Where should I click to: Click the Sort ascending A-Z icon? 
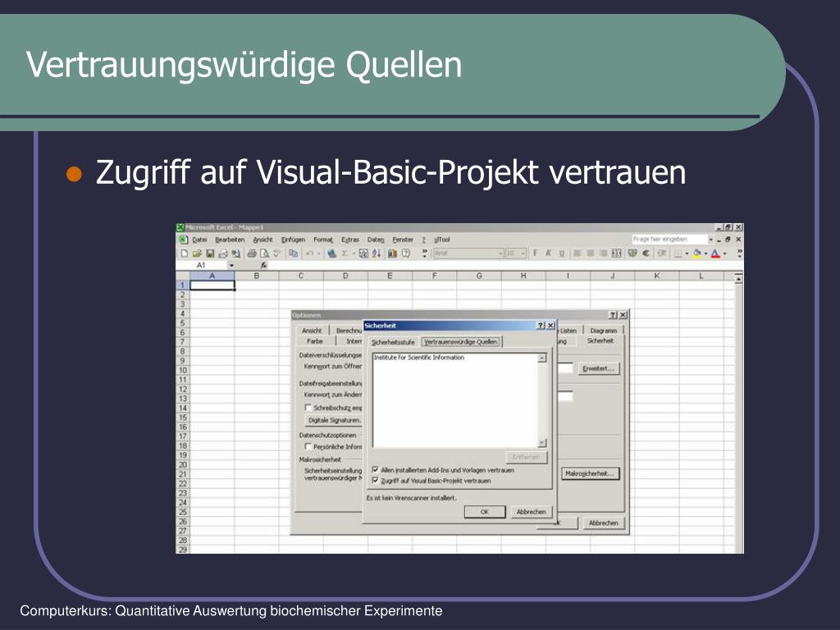point(377,253)
